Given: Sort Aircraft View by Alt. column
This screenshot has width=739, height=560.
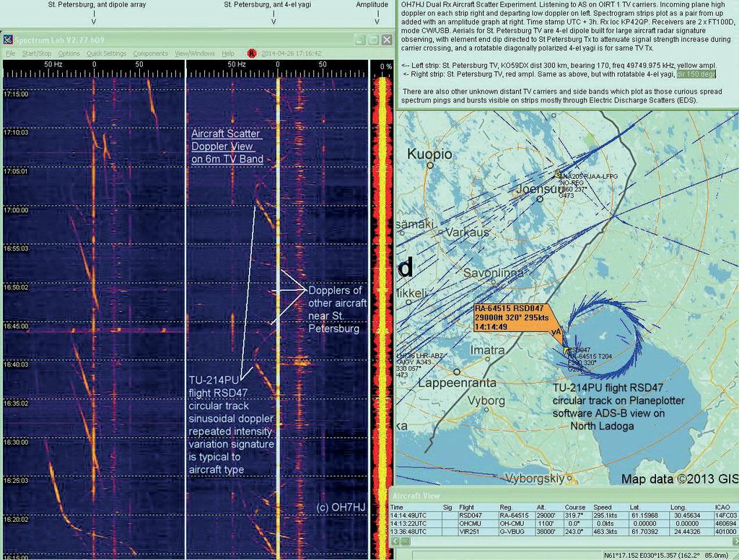Looking at the screenshot, I should click(541, 507).
